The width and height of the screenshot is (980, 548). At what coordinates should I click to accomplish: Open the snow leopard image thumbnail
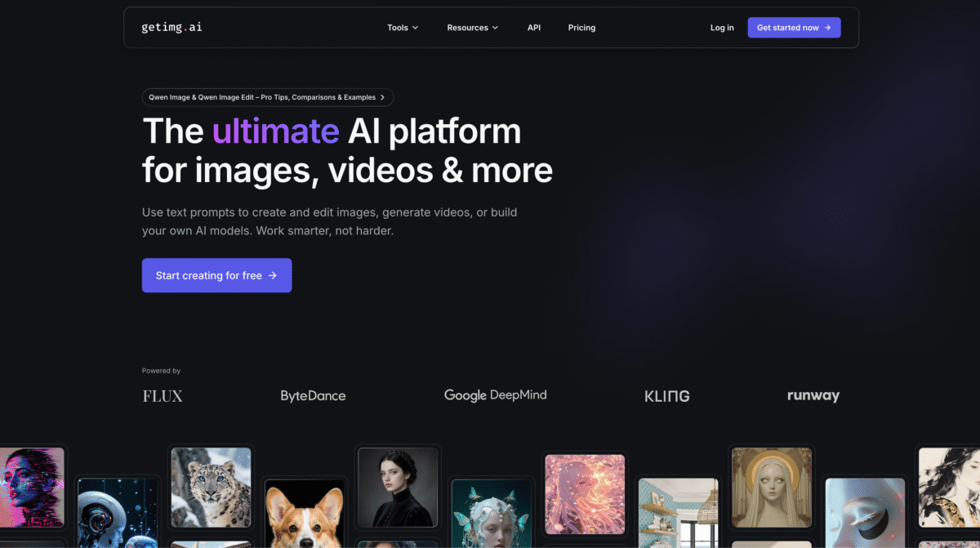point(211,487)
